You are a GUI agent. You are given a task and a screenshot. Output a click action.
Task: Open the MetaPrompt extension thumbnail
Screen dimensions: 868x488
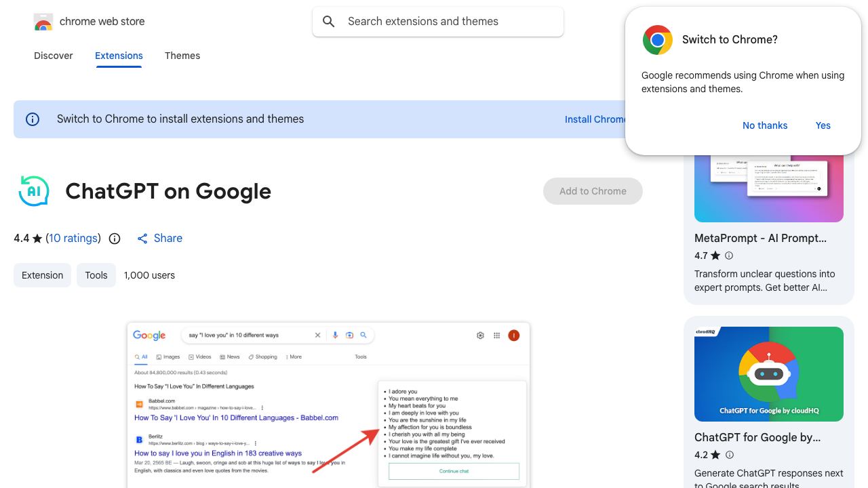769,188
